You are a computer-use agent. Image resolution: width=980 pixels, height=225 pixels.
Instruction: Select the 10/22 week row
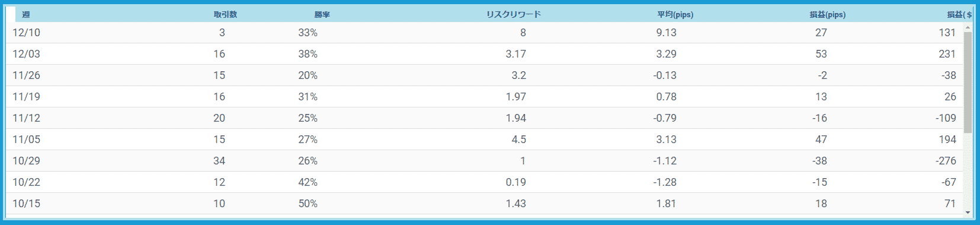click(485, 182)
